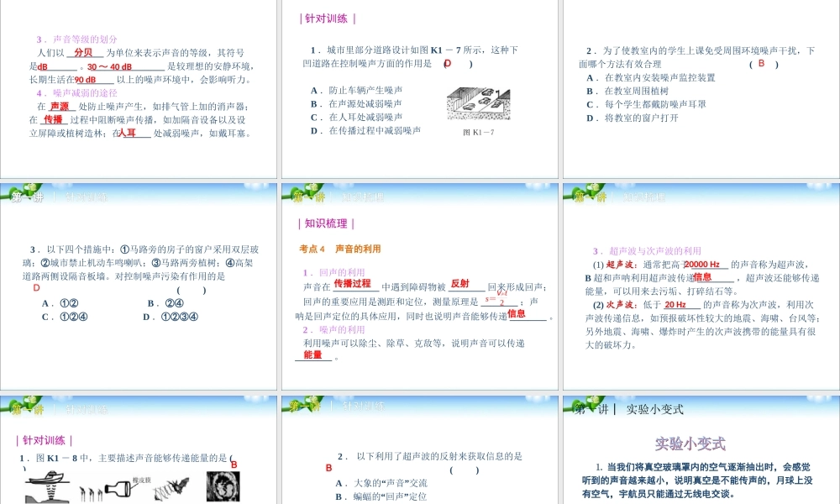Screen dimensions: 840x504
Task: Expand the 知识梳理 section marker
Action: point(326,223)
